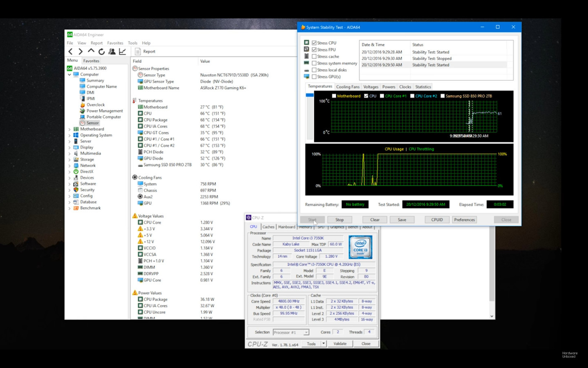Image resolution: width=588 pixels, height=368 pixels.
Task: Go forward with AIDA64 toolbar right arrow
Action: 80,52
